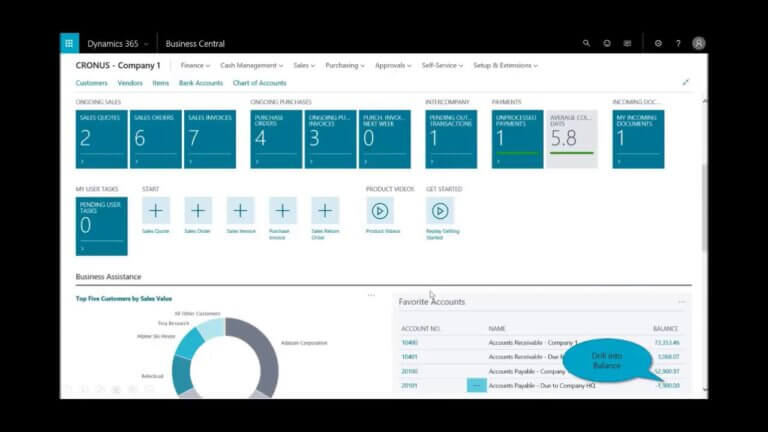Open the Chart of Accounts link

259,83
